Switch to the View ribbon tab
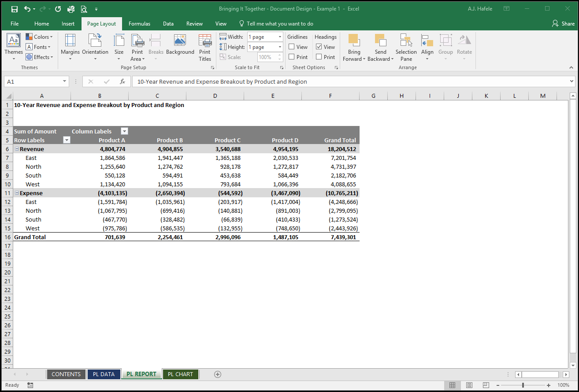The image size is (579, 392). (221, 24)
